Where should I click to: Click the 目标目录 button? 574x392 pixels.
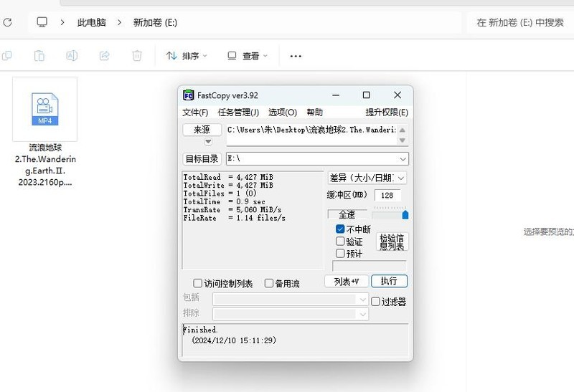(x=202, y=158)
